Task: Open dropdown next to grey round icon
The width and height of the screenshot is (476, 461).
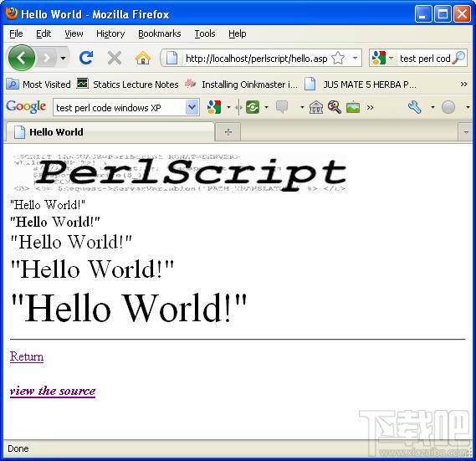Action: (x=468, y=107)
